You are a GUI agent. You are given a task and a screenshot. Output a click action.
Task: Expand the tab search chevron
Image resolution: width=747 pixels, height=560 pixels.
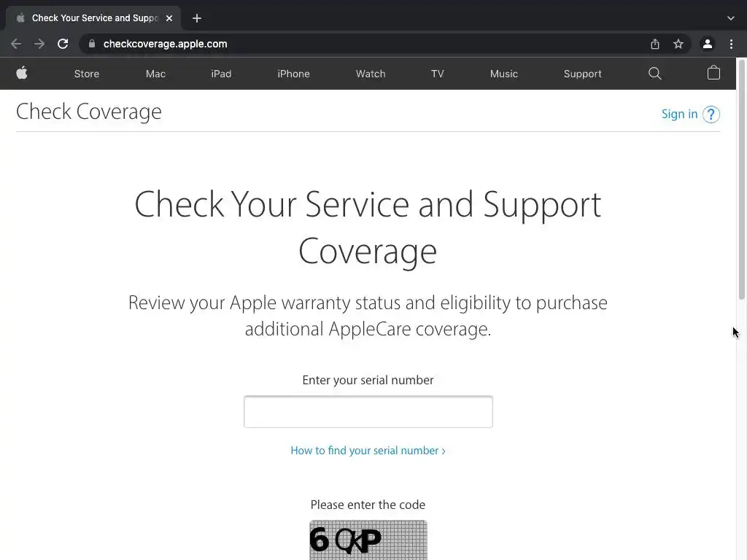click(731, 18)
